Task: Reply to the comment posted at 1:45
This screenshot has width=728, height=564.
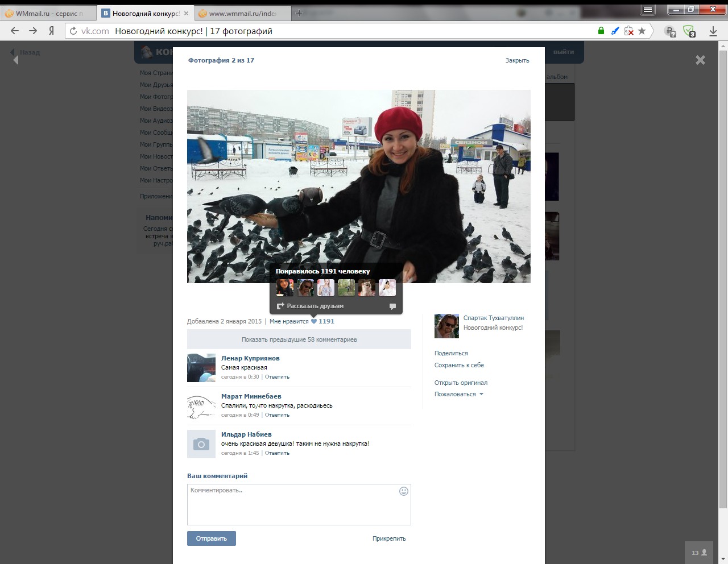Action: [277, 453]
